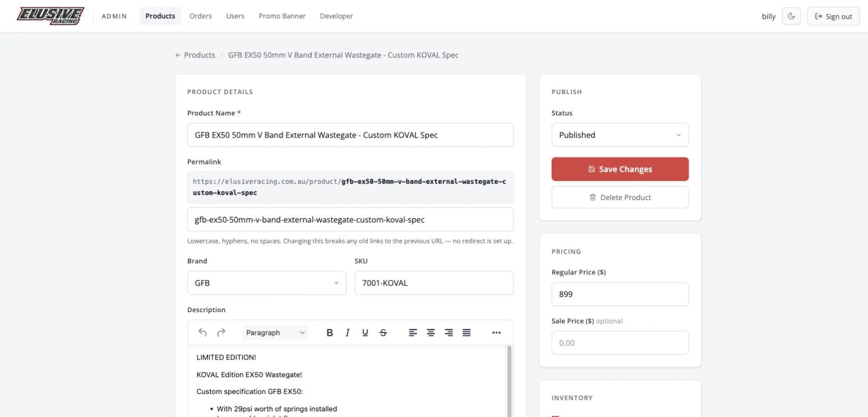Click the permalink slug field
The width and height of the screenshot is (868, 417).
click(350, 220)
